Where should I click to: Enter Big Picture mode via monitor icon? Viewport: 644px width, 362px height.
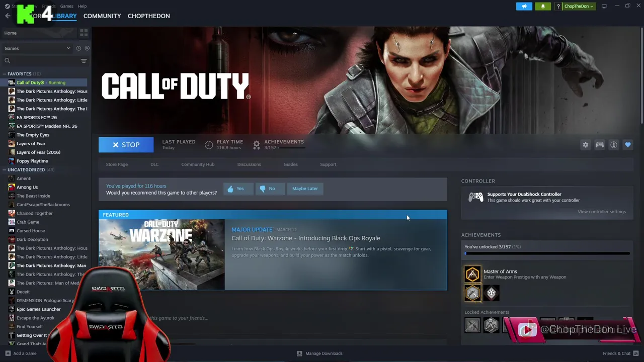604,6
